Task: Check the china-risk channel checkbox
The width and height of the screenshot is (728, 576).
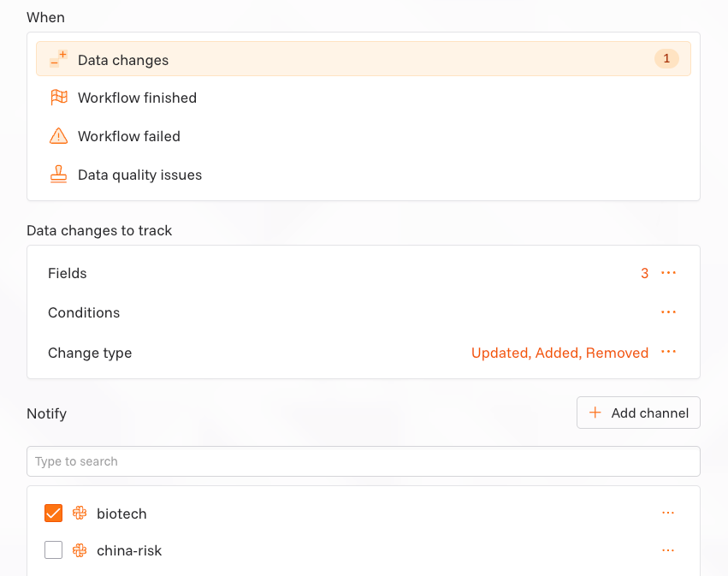Action: point(53,550)
